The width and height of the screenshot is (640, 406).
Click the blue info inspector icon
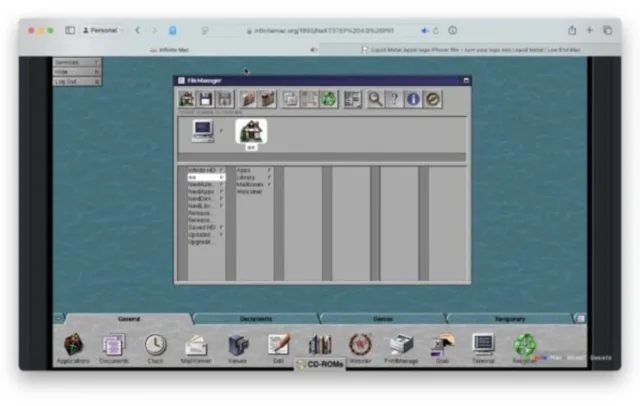click(413, 99)
